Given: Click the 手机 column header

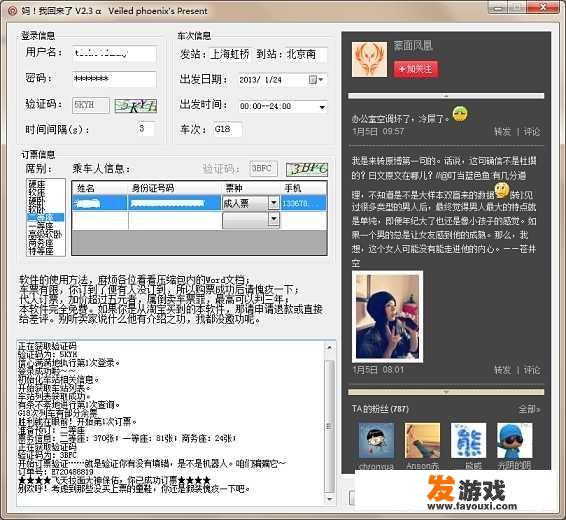Looking at the screenshot, I should (303, 188).
